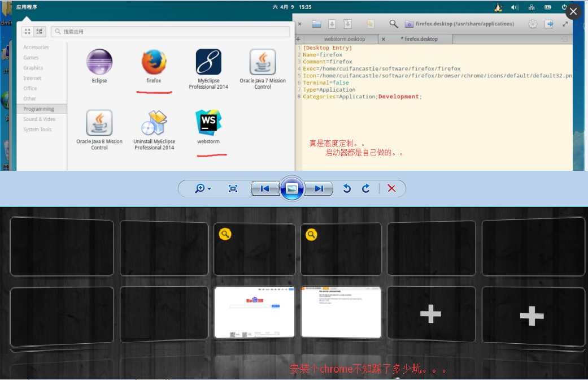Open the applications menu in top panel
The width and height of the screenshot is (588, 380).
click(x=26, y=7)
